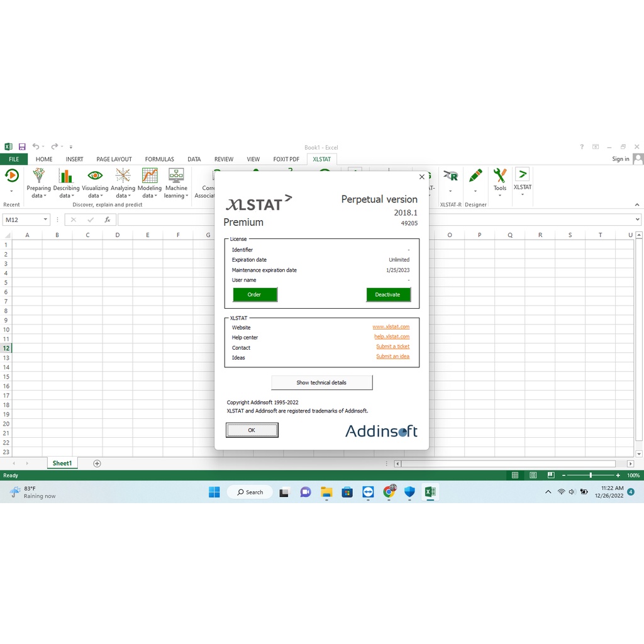Open the Modeling data tool
This screenshot has width=644, height=644.
tap(150, 184)
